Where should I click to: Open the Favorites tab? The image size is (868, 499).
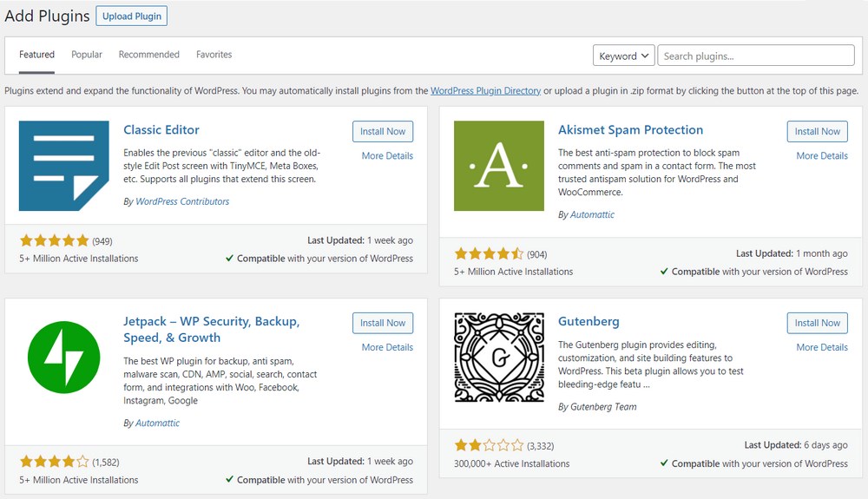(x=214, y=54)
